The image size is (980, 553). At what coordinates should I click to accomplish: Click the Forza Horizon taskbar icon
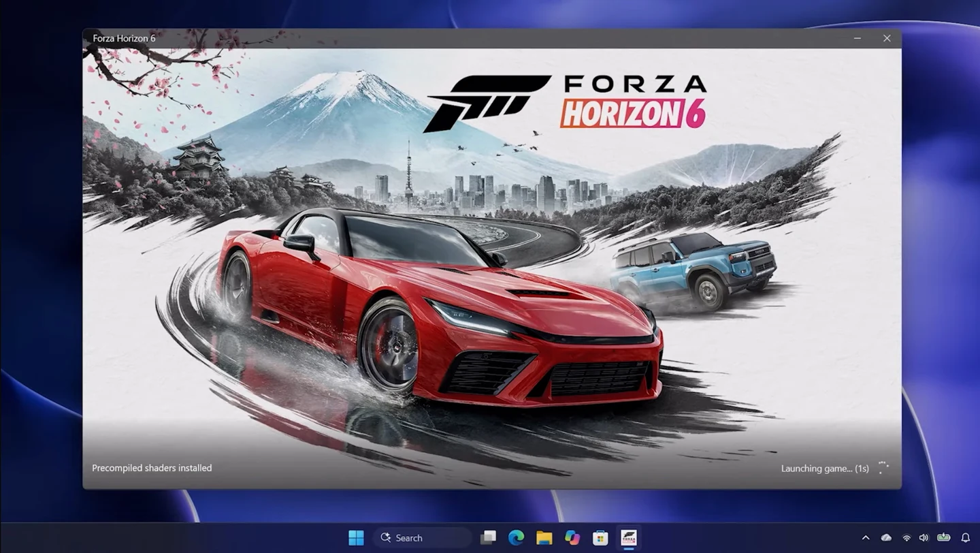pos(629,538)
